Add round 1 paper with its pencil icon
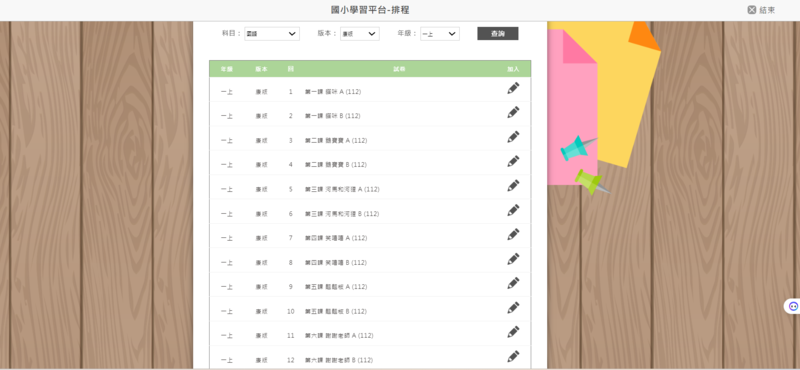The height and width of the screenshot is (370, 800). 513,88
